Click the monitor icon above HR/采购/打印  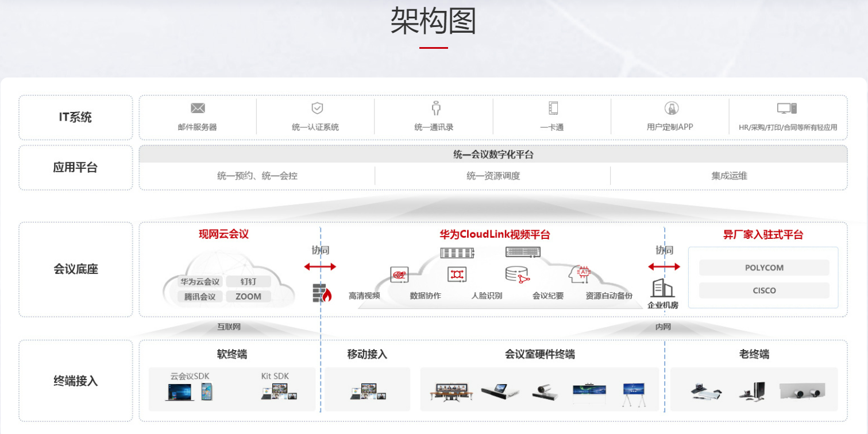787,108
